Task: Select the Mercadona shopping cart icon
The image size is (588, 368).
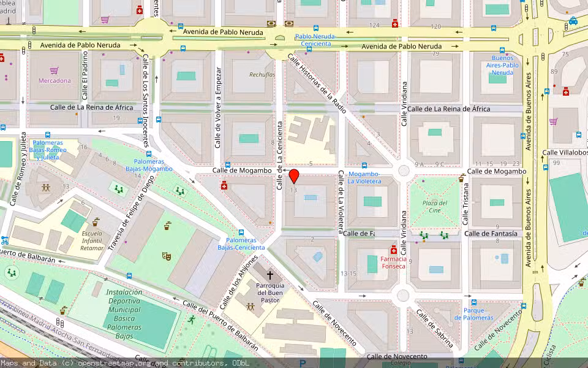Action: pyautogui.click(x=54, y=71)
